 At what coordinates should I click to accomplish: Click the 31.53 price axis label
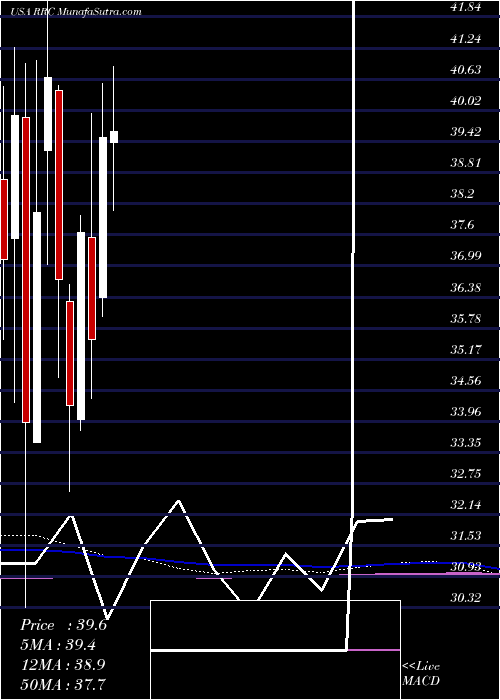[466, 535]
